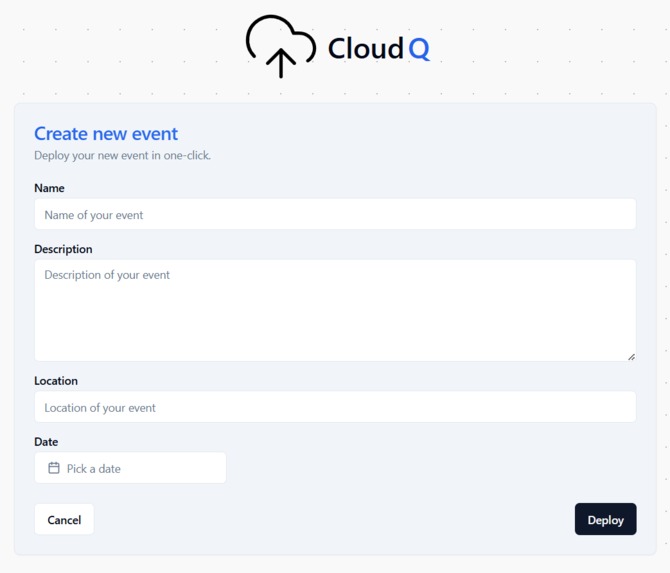Click the Deploy button
The image size is (670, 573).
(x=605, y=519)
